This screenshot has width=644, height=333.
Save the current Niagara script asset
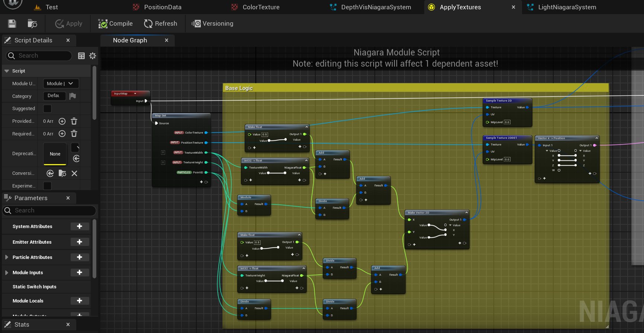click(x=12, y=24)
